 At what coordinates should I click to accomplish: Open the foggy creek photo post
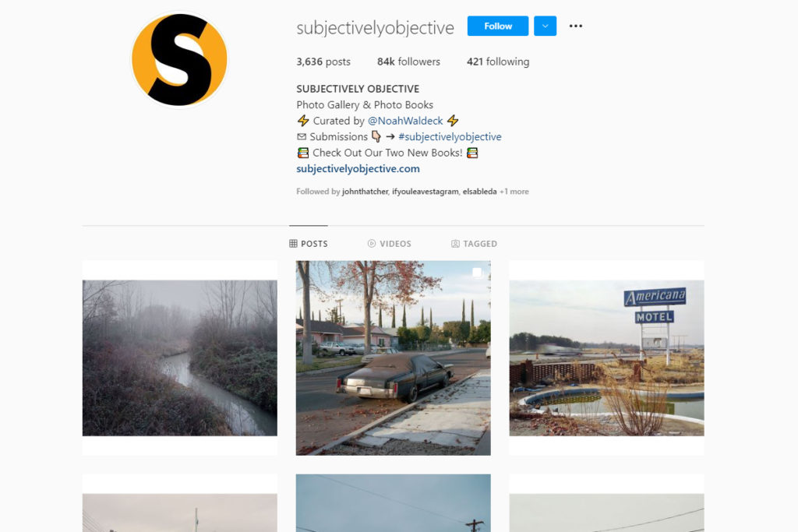[x=180, y=358]
